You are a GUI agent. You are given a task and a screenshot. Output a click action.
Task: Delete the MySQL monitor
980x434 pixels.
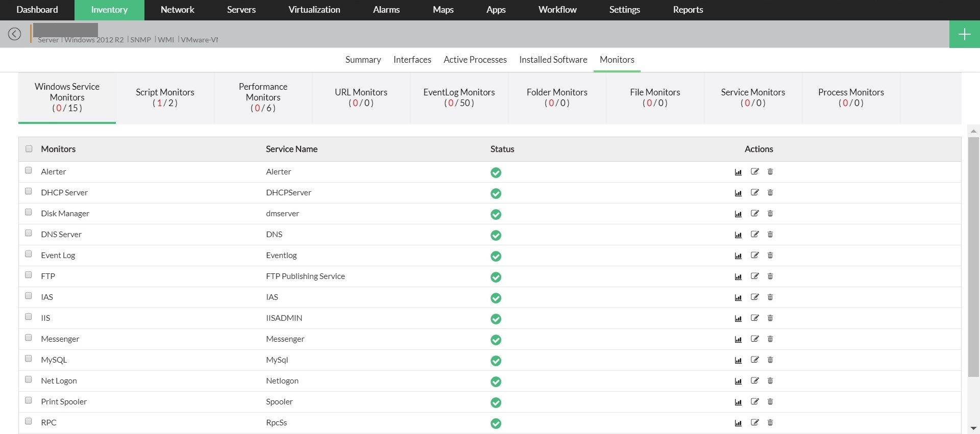(x=770, y=360)
